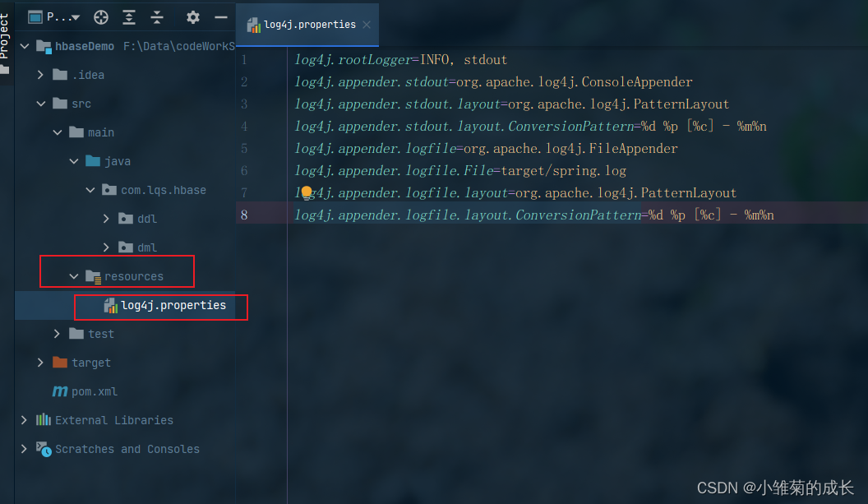Open the Project view dropdown
The width and height of the screenshot is (868, 504).
coord(54,17)
